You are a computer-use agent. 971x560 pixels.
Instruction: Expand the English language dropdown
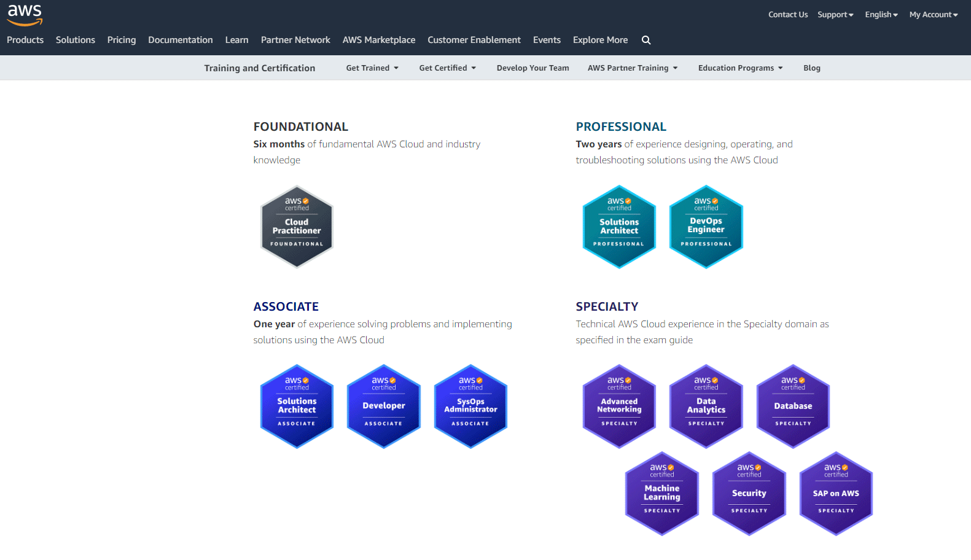click(x=881, y=15)
